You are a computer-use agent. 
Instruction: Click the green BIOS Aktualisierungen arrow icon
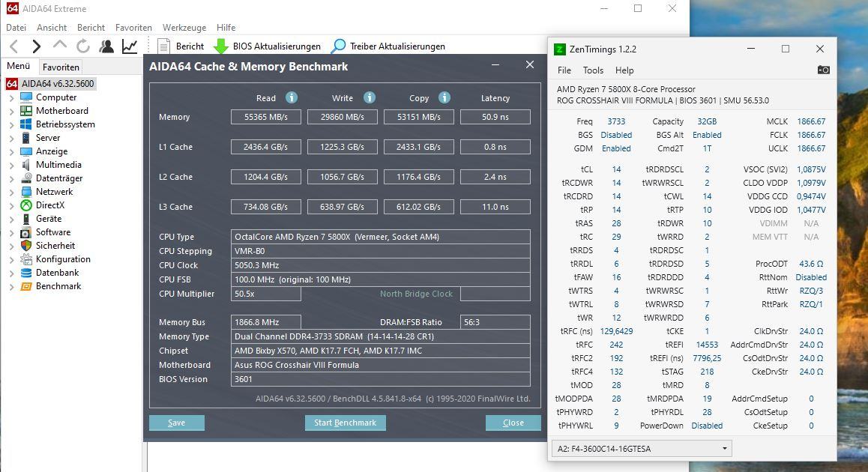[x=221, y=46]
